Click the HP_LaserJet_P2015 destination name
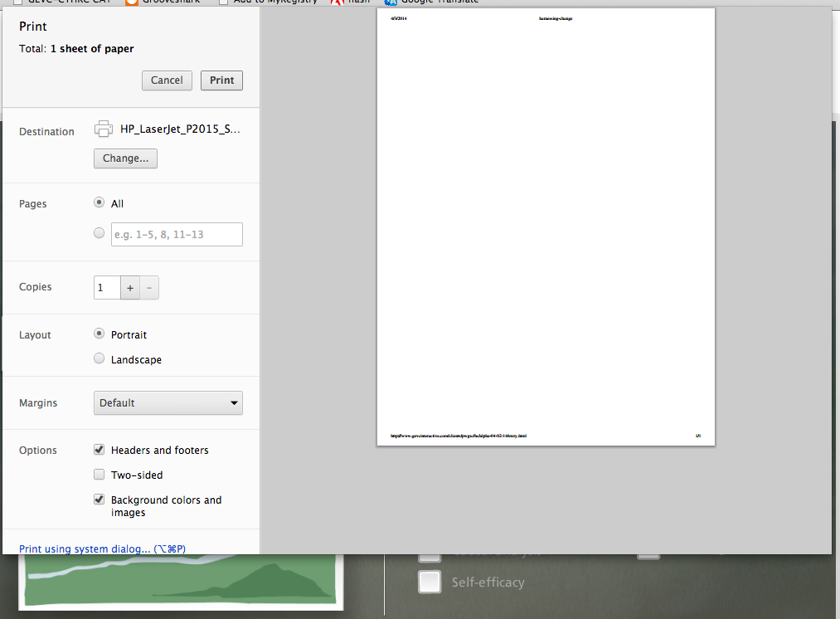This screenshot has height=619, width=840. click(180, 129)
